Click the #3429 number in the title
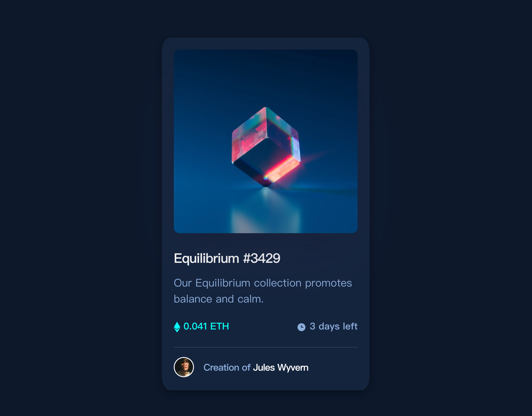Image resolution: width=532 pixels, height=416 pixels. point(262,258)
